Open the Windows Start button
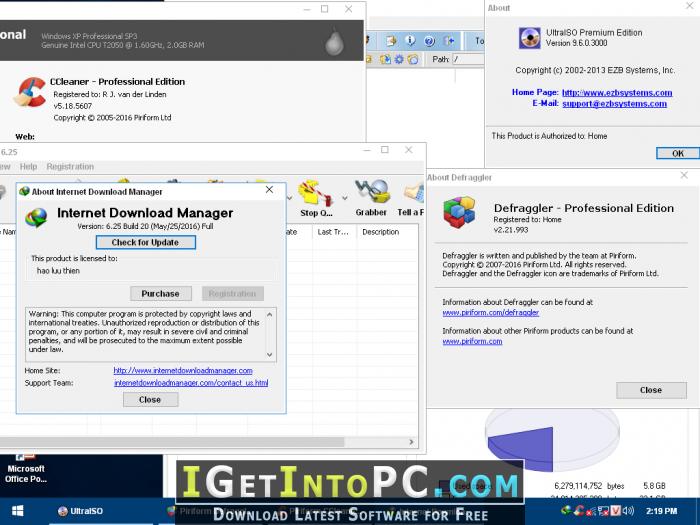 17,511
